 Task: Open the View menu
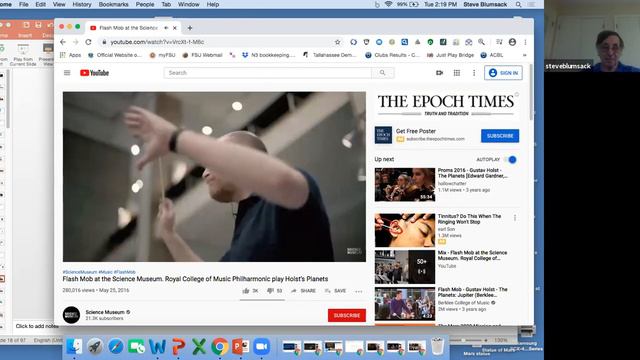point(59,4)
